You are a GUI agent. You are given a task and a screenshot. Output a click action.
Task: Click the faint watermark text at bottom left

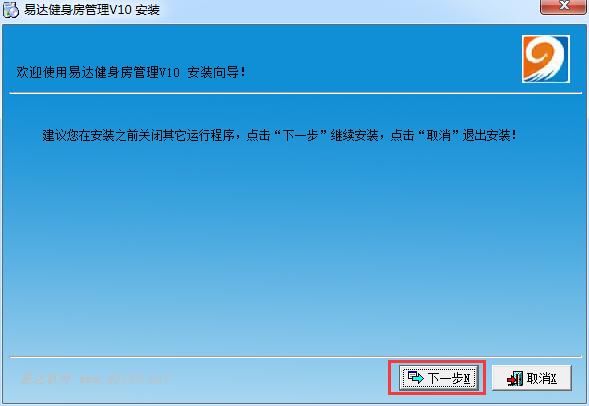(x=96, y=379)
